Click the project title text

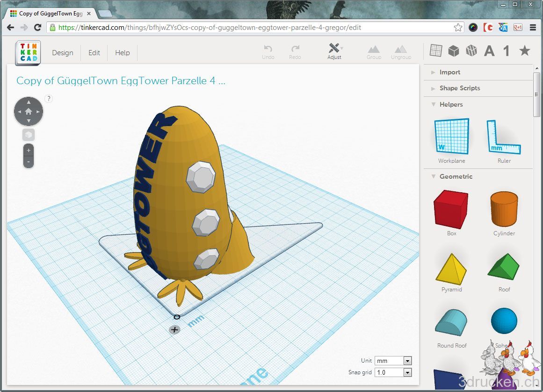(121, 80)
